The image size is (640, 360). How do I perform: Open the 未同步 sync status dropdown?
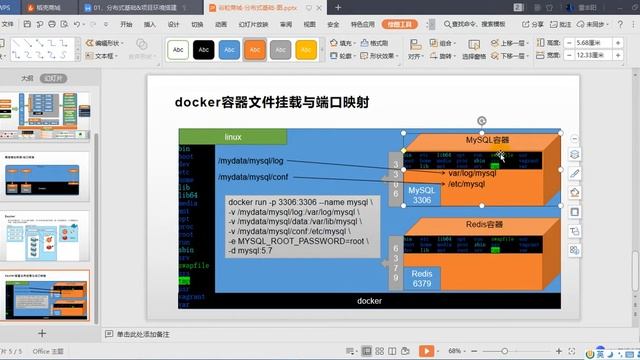pyautogui.click(x=593, y=24)
